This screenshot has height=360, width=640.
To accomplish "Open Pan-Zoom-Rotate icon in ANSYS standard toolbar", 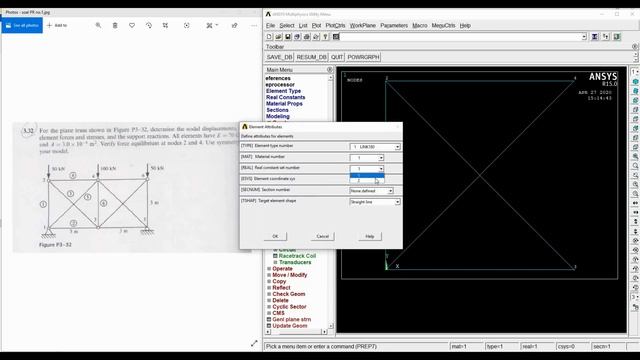I will (x=297, y=37).
